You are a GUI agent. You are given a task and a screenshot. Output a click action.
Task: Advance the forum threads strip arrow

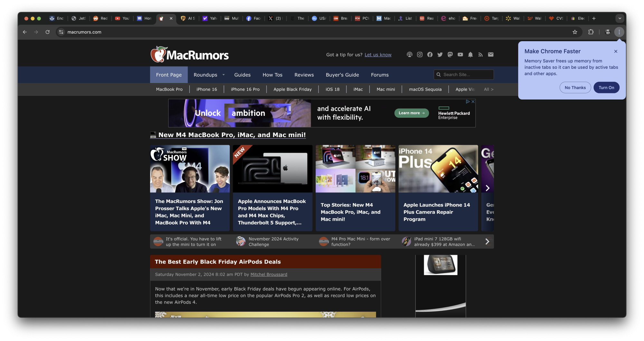(487, 242)
